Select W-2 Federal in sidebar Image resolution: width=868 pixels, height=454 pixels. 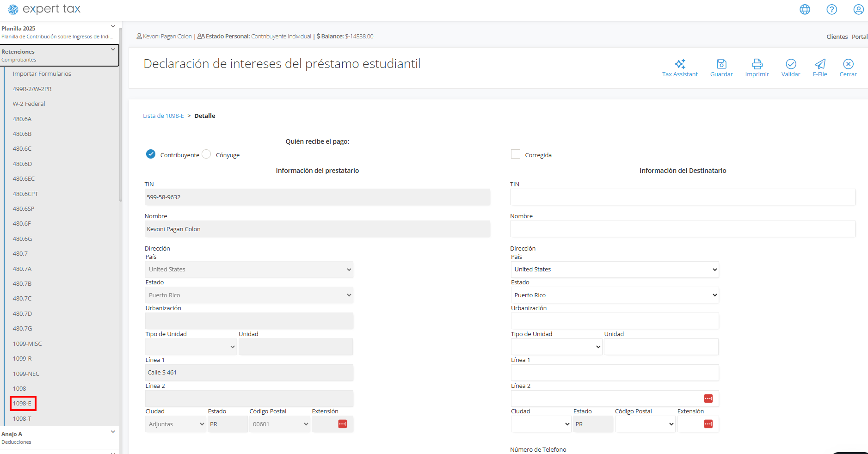(x=29, y=104)
